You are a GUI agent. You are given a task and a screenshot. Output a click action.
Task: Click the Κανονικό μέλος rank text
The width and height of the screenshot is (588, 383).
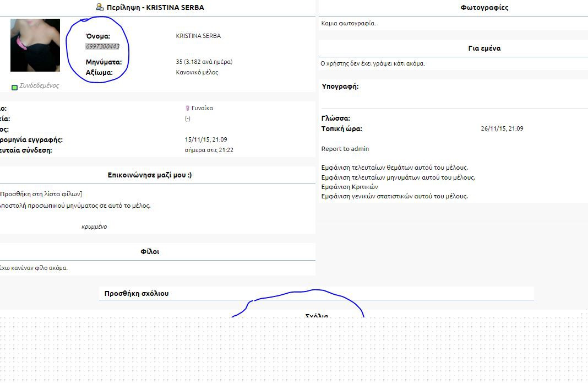[197, 72]
